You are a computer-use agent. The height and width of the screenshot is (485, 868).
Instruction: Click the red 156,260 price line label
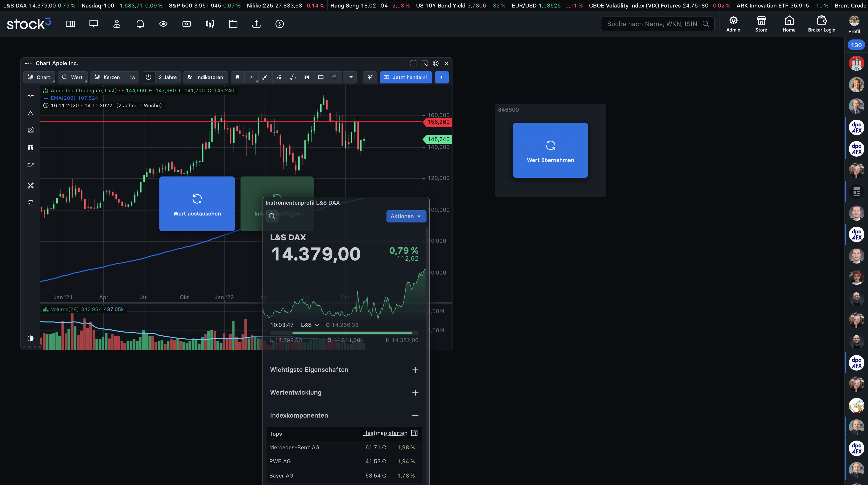(x=438, y=122)
